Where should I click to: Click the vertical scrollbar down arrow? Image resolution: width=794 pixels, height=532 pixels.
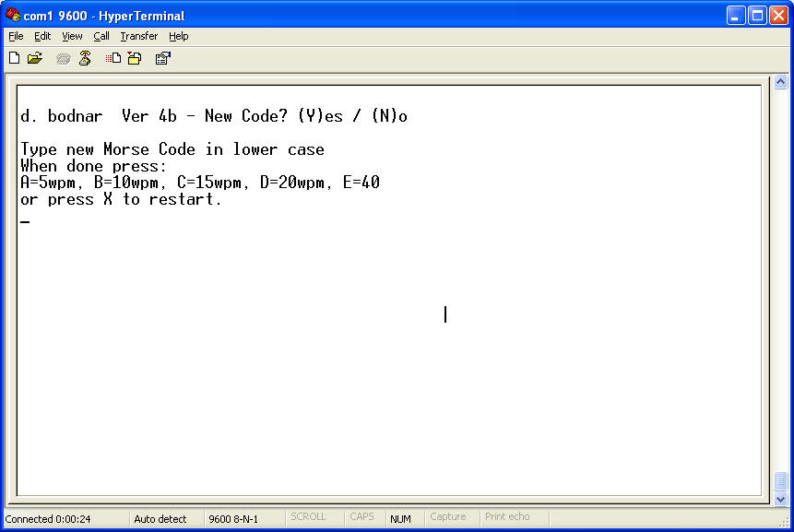coord(780,499)
